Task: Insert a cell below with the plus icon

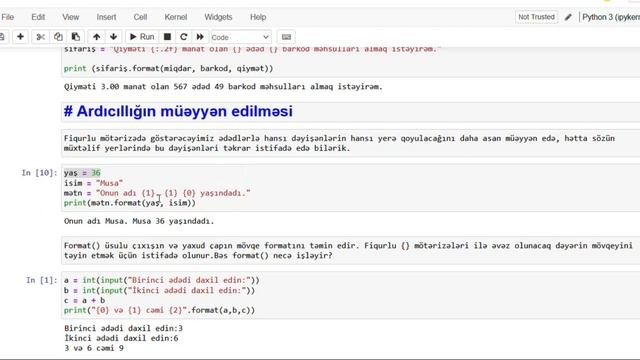Action: click(20, 37)
